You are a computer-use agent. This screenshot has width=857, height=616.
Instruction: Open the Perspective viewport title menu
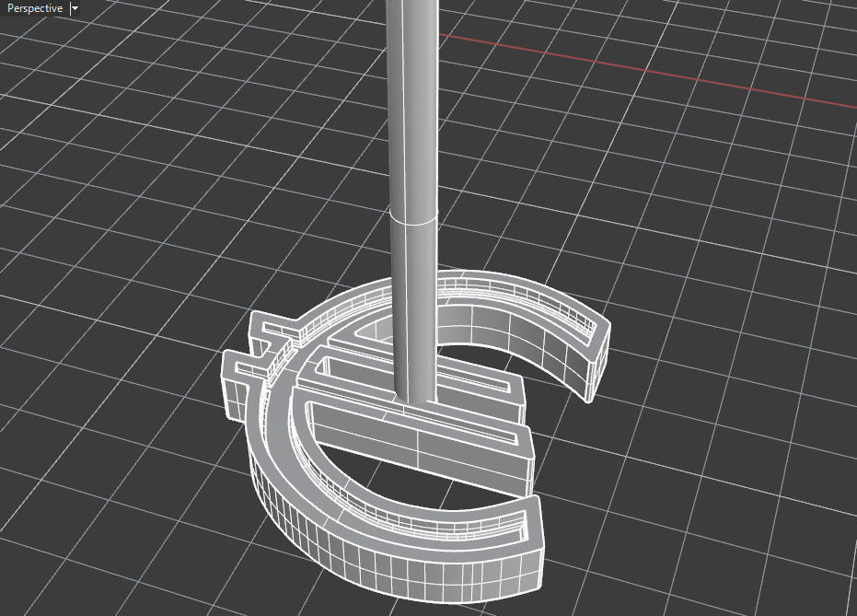tap(35, 8)
